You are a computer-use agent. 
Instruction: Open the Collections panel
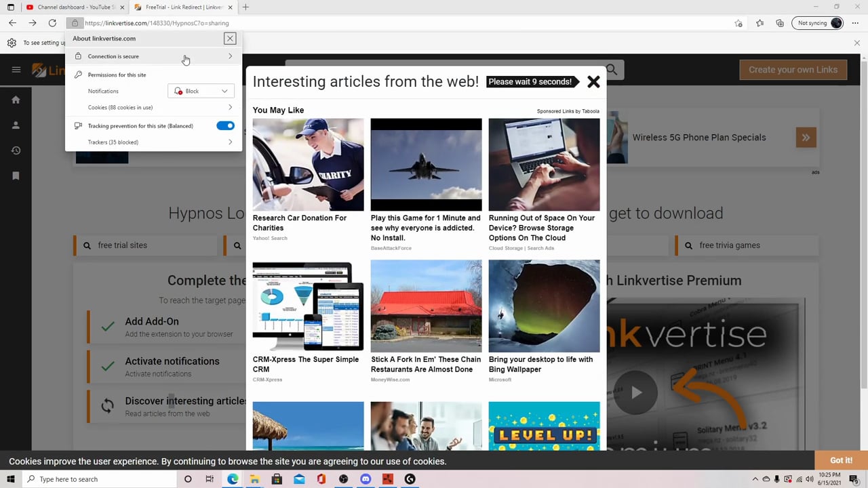click(x=780, y=23)
